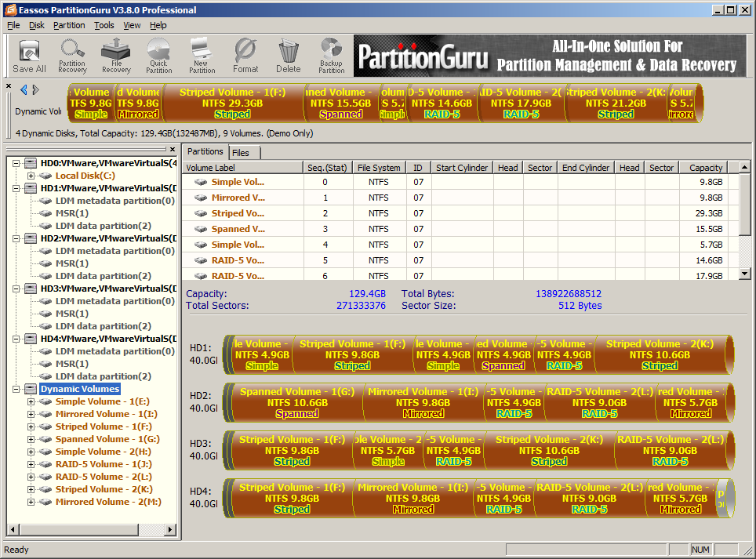Click the Delete trash can icon

tap(289, 56)
